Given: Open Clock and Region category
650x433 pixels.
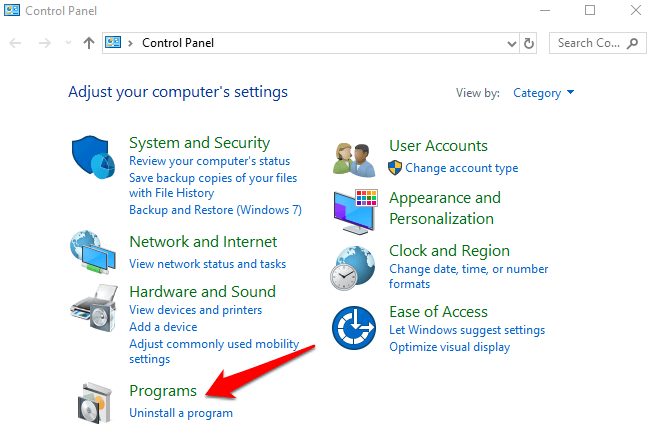Looking at the screenshot, I should click(449, 251).
